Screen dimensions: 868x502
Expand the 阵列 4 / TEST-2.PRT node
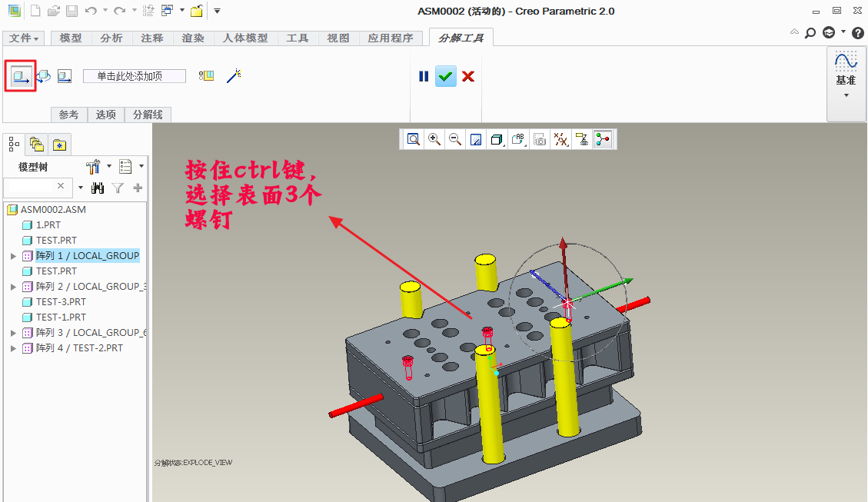point(13,348)
